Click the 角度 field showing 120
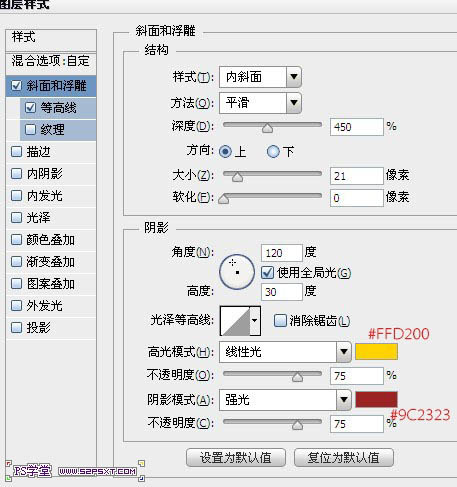The height and width of the screenshot is (487, 457). 282,253
